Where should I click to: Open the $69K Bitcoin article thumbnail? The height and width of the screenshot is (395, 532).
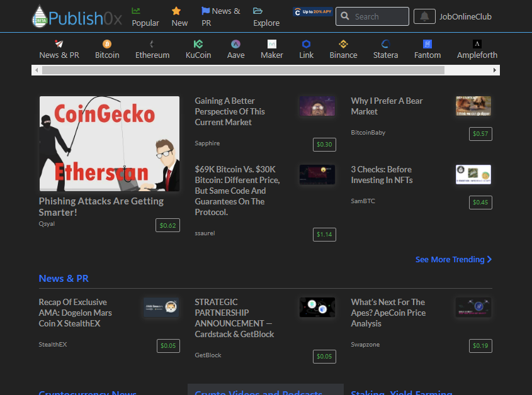pos(317,174)
